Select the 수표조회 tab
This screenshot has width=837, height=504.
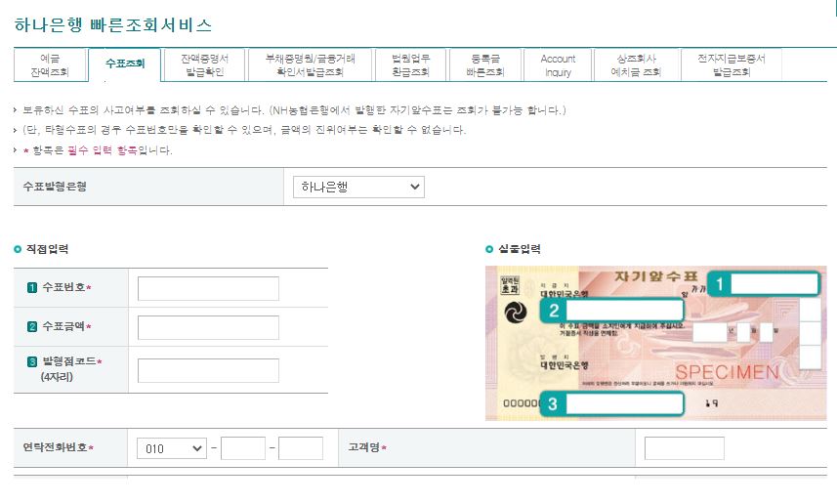click(x=124, y=64)
